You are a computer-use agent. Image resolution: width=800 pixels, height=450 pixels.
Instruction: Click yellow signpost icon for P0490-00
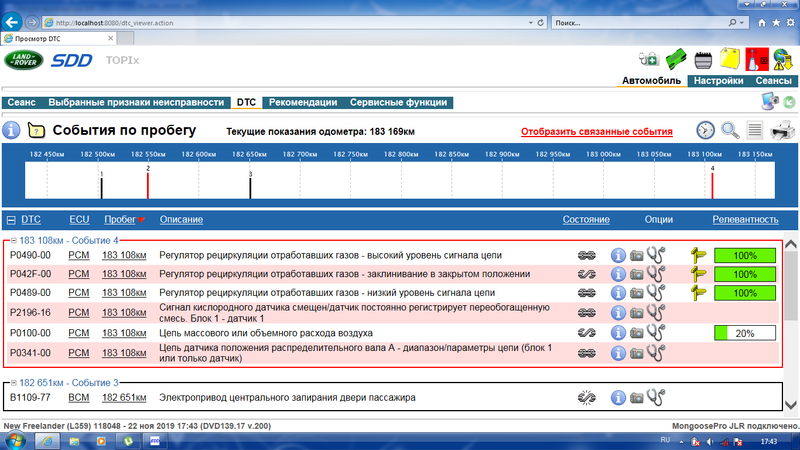698,255
